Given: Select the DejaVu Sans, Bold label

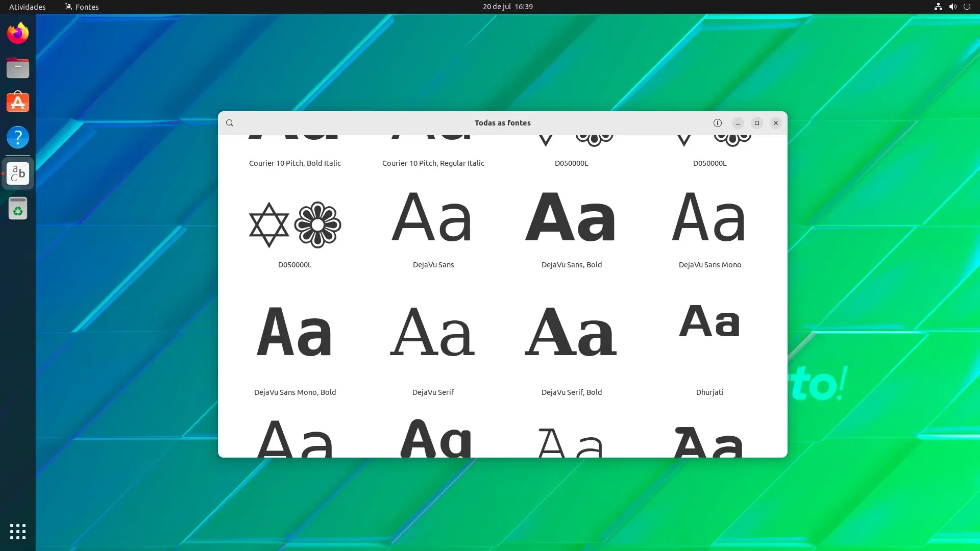Looking at the screenshot, I should pyautogui.click(x=571, y=265).
